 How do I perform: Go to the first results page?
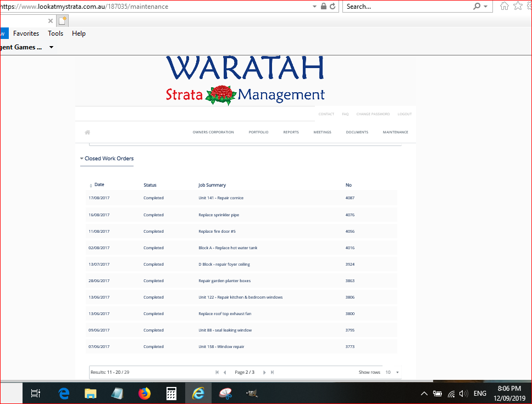pos(217,372)
